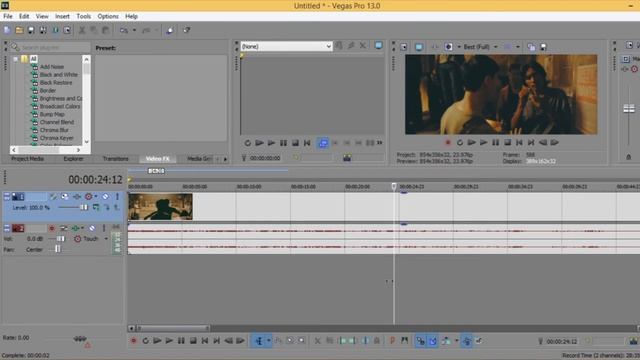Toggle Auto Ripple
This screenshot has width=640, height=360.
click(x=446, y=341)
